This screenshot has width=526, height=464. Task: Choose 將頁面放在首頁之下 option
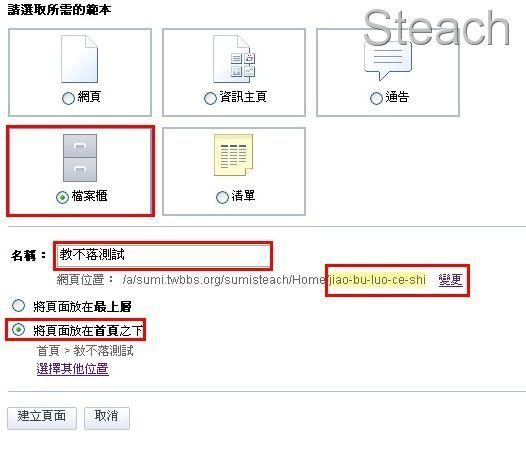pyautogui.click(x=18, y=329)
